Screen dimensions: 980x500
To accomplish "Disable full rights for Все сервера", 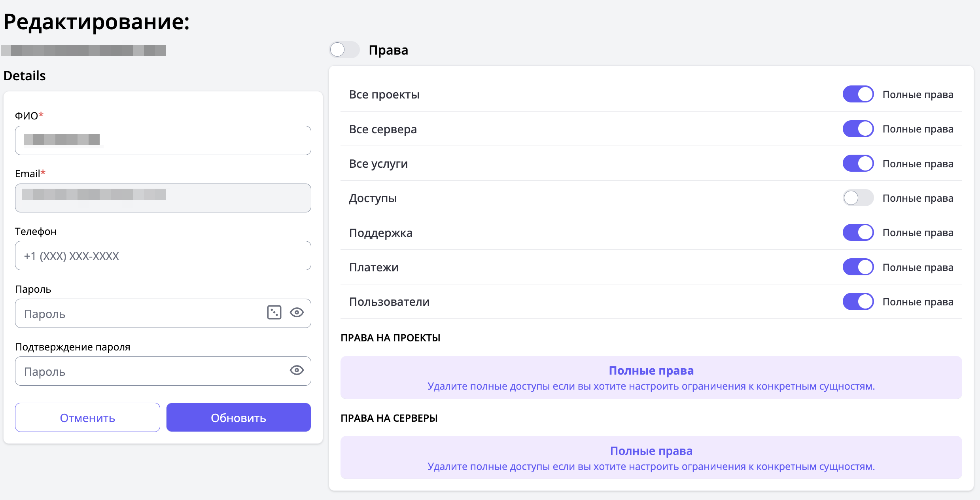I will (x=858, y=129).
